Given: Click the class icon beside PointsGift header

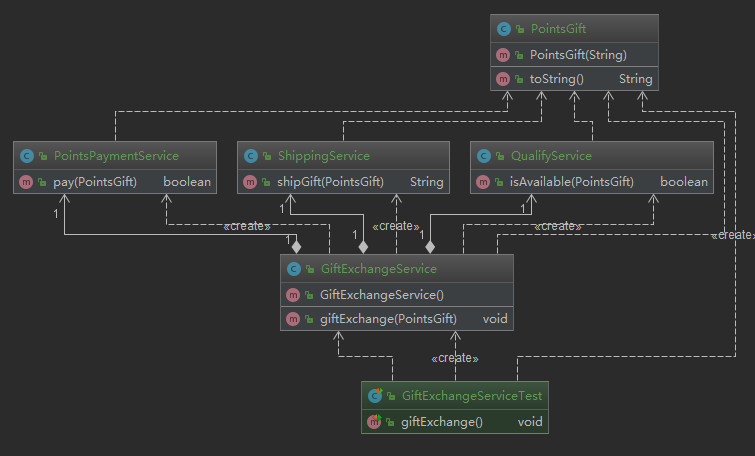Looking at the screenshot, I should pos(504,29).
